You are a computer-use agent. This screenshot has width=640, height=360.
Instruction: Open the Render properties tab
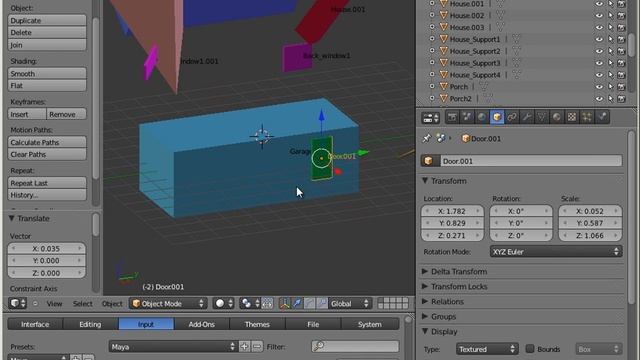coord(452,118)
